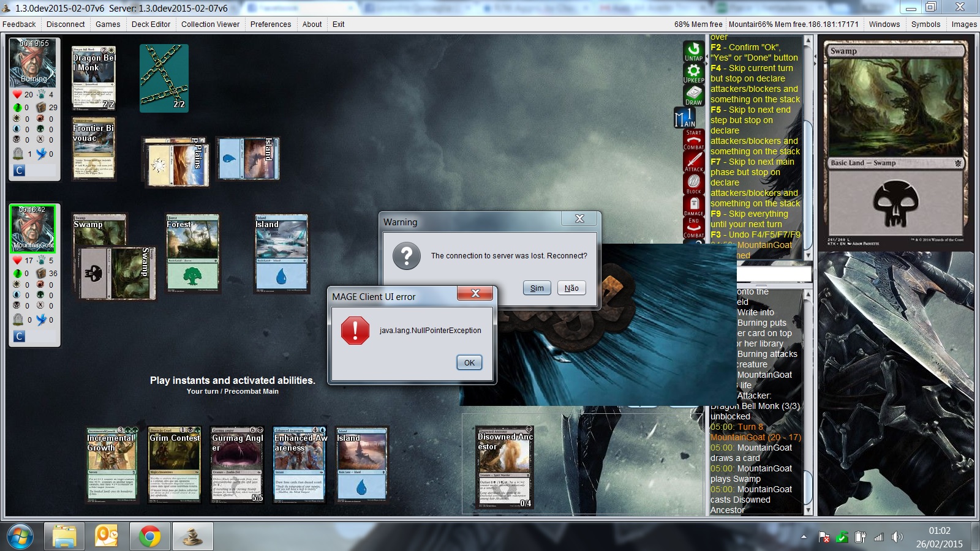Click the C button under MountainGoat's panel

click(x=19, y=336)
